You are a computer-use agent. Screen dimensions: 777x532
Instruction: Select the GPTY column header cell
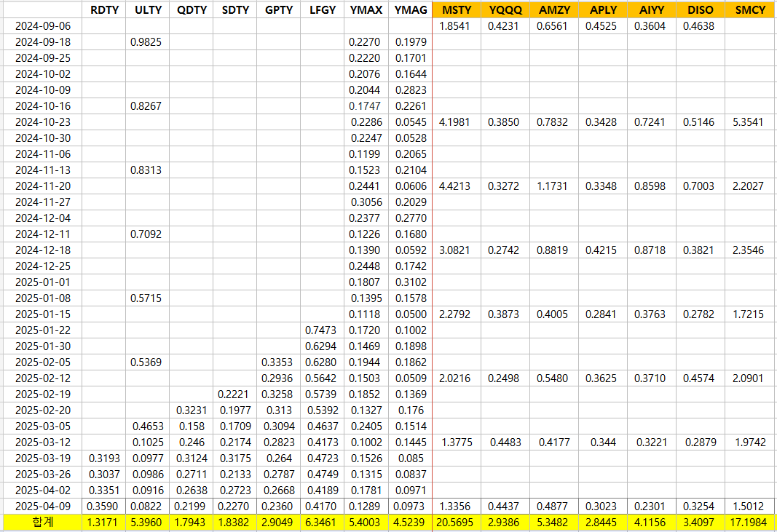[278, 10]
